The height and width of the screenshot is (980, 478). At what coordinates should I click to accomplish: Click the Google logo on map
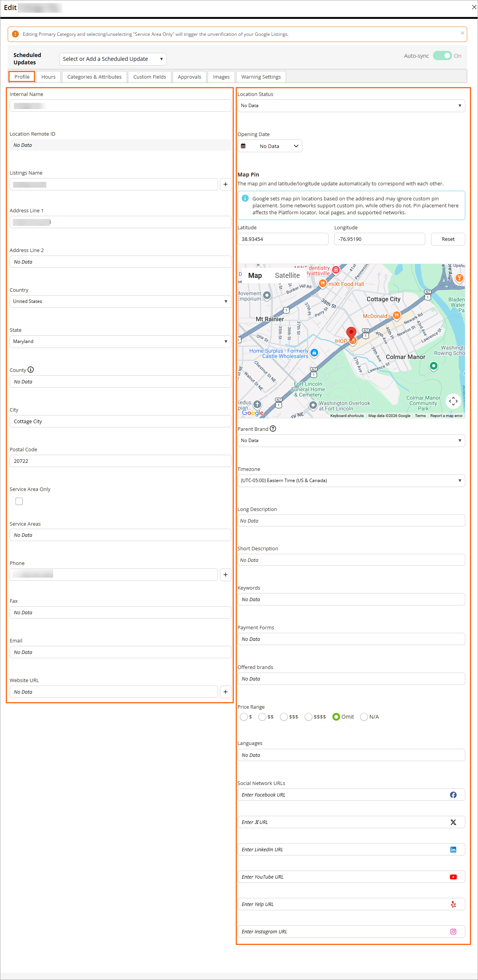pyautogui.click(x=253, y=413)
